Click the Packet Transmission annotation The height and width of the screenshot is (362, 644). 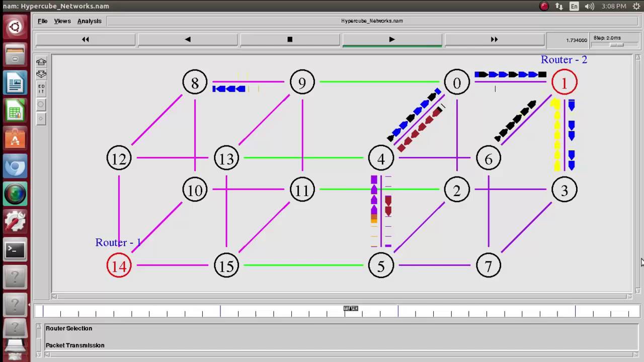click(x=75, y=345)
